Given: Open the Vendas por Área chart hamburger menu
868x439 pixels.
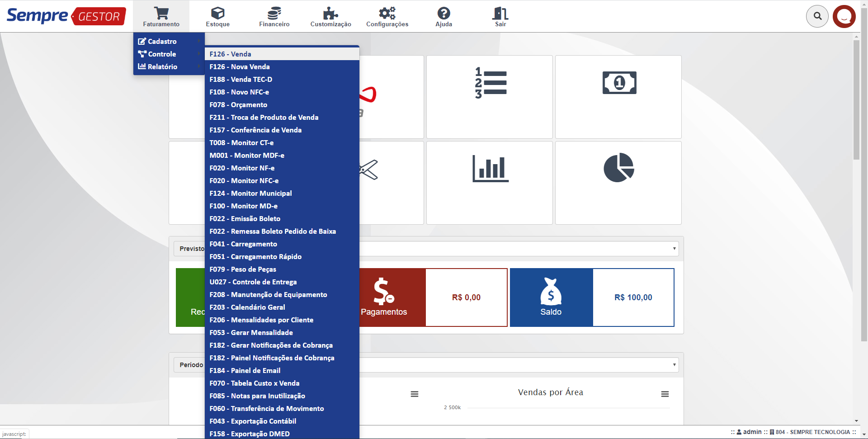Looking at the screenshot, I should tap(665, 394).
